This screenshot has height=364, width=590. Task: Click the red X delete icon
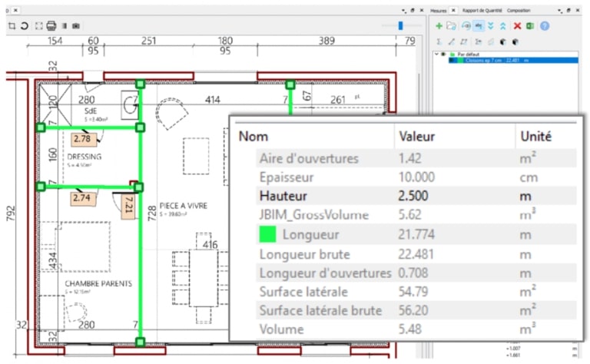[x=518, y=26]
